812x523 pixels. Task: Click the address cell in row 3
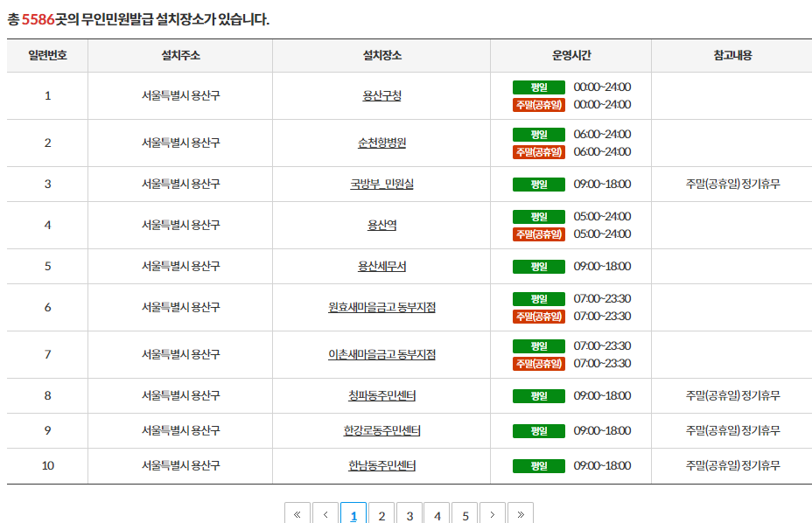pos(180,184)
